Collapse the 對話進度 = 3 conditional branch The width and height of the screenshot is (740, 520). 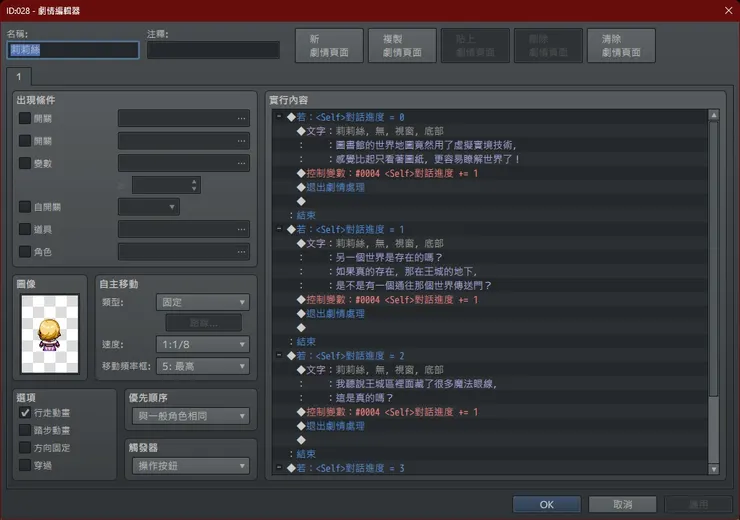(x=279, y=467)
